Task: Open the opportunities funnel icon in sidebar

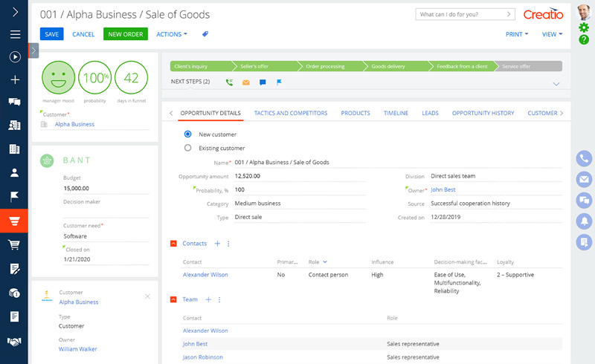Action: 14,221
